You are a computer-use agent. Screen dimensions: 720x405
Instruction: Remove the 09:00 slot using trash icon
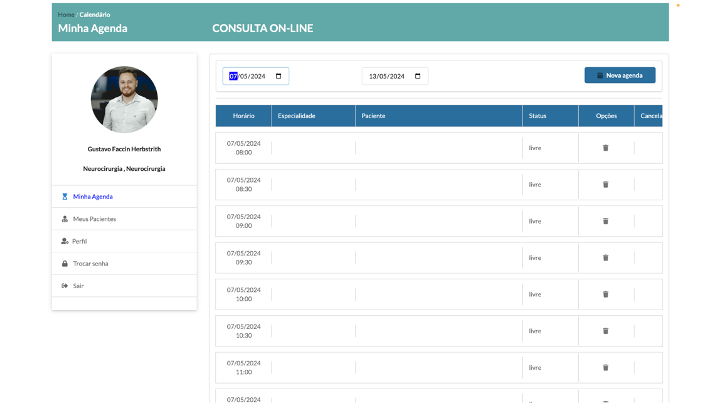click(x=604, y=221)
